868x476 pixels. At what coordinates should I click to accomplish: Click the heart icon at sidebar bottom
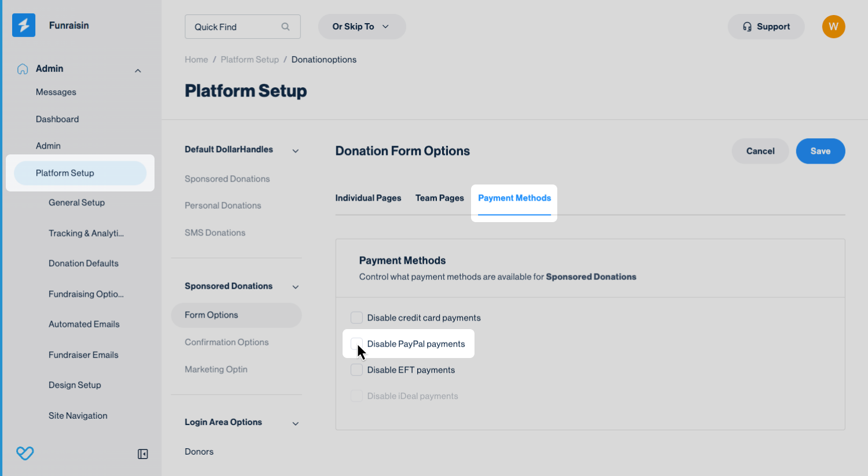pyautogui.click(x=25, y=453)
